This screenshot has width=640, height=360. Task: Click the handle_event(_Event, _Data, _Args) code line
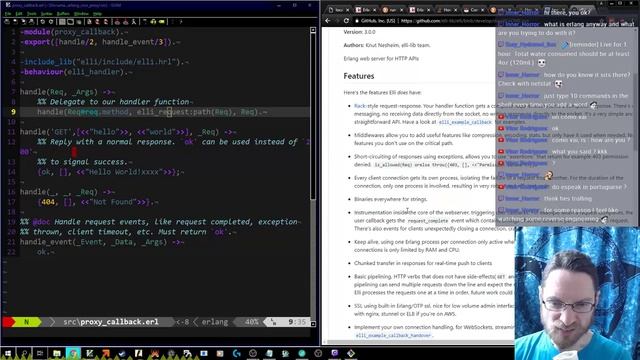pyautogui.click(x=102, y=242)
